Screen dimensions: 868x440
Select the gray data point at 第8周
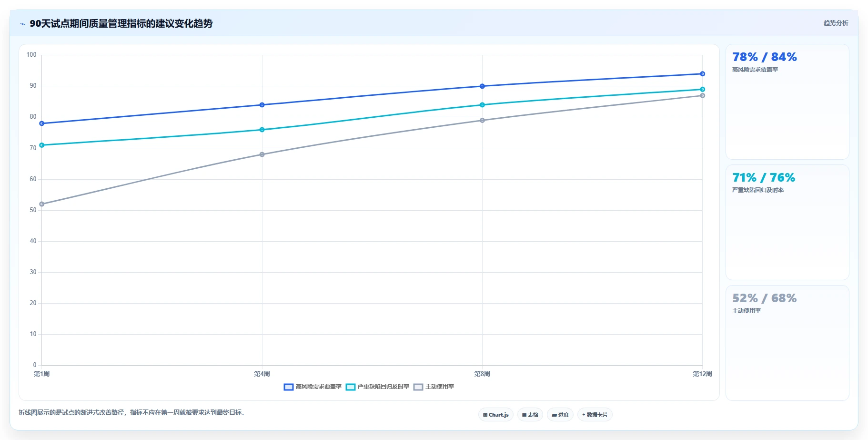(x=482, y=120)
